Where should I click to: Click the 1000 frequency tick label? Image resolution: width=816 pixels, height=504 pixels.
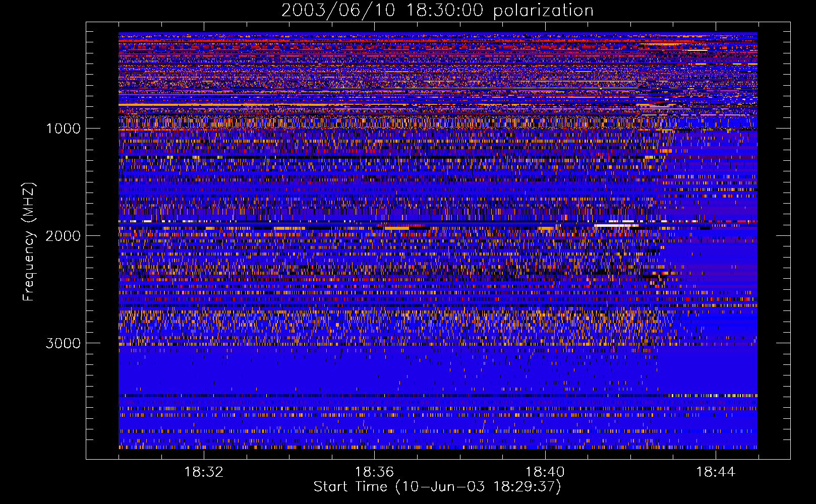click(63, 129)
